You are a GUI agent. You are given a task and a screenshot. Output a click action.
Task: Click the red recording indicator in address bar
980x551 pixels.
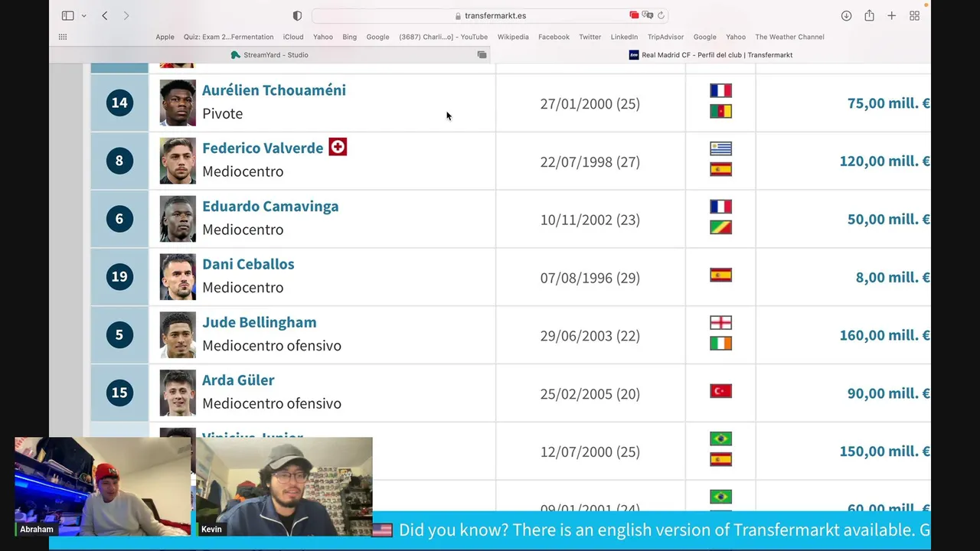coord(634,15)
